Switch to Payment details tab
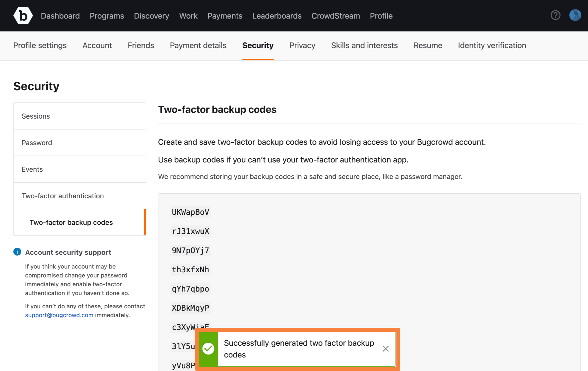This screenshot has width=588, height=371. (198, 46)
